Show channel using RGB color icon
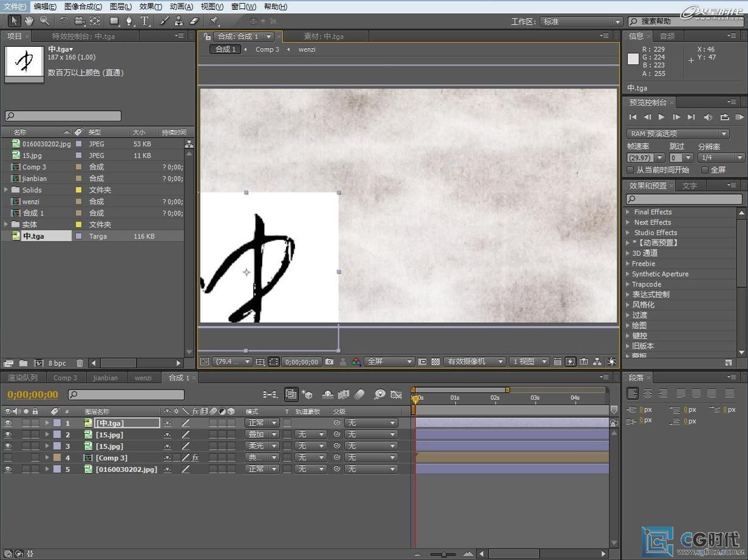The width and height of the screenshot is (748, 560). (x=356, y=362)
